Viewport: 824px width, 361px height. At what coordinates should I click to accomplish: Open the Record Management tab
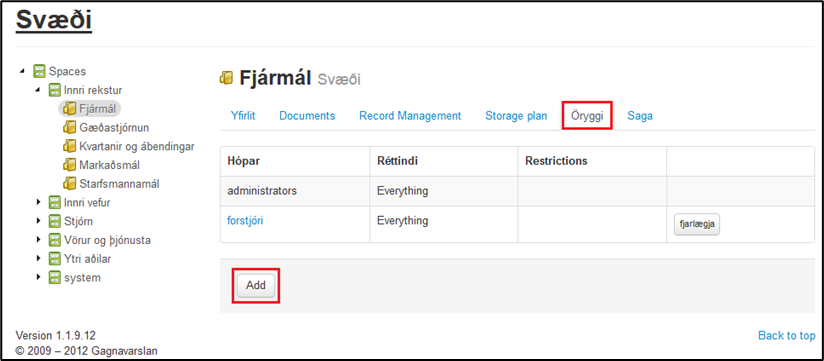tap(410, 116)
